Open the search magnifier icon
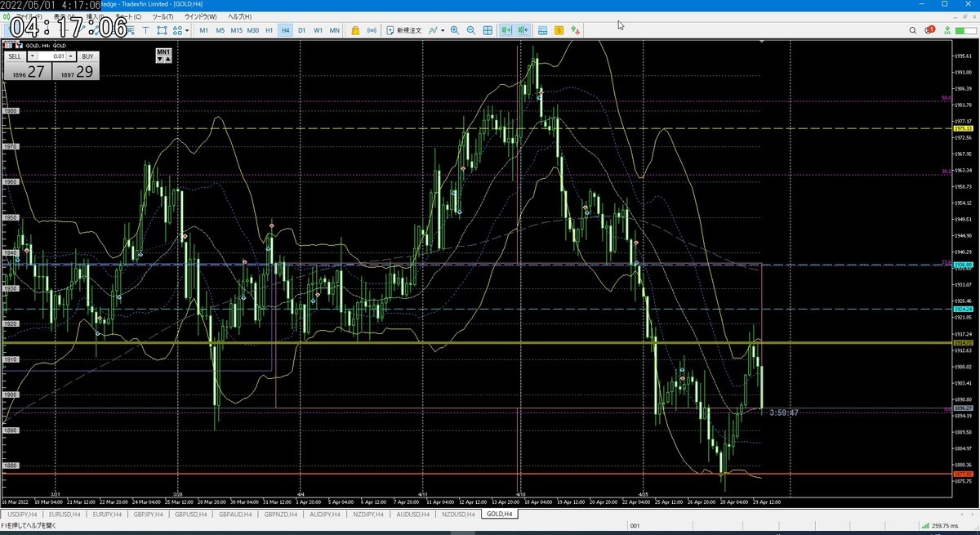This screenshot has height=535, width=980. (x=913, y=30)
